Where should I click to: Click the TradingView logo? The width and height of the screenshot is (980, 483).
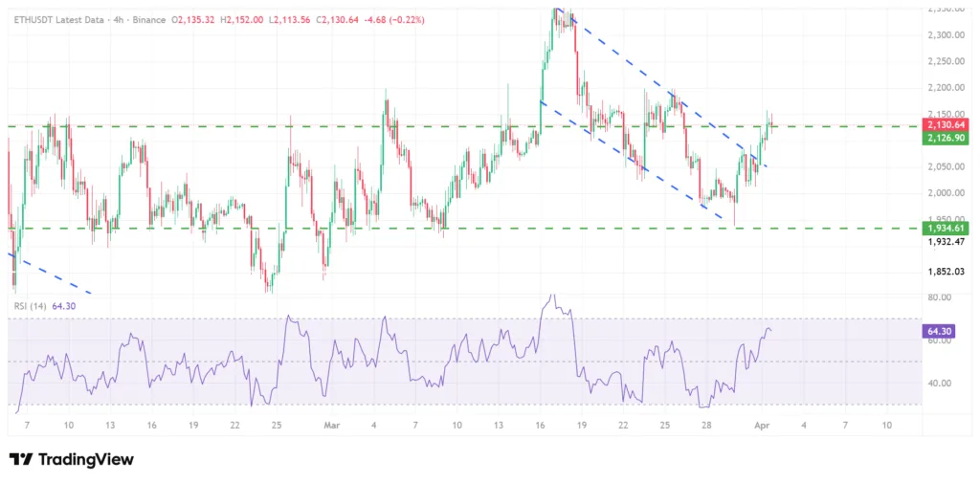coord(72,460)
